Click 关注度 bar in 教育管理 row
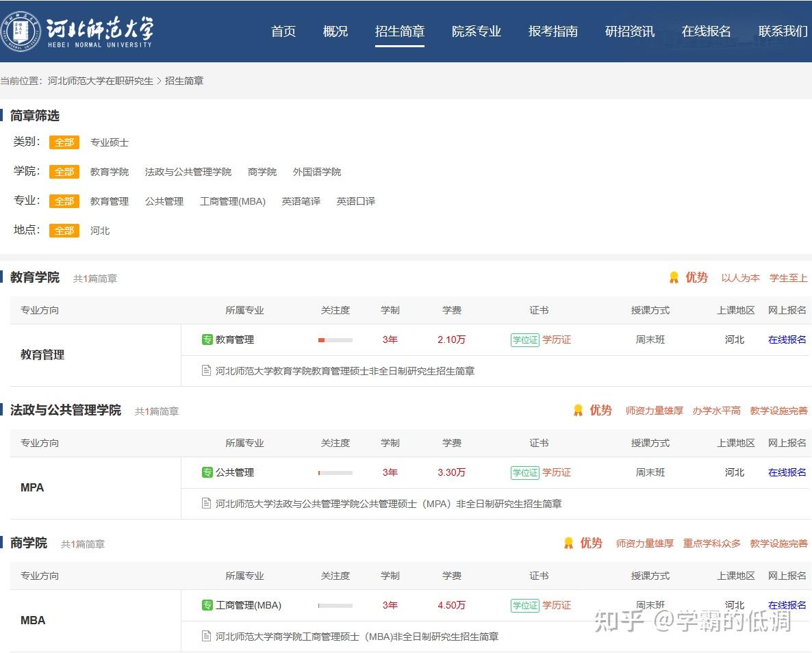This screenshot has height=653, width=812. coord(335,340)
